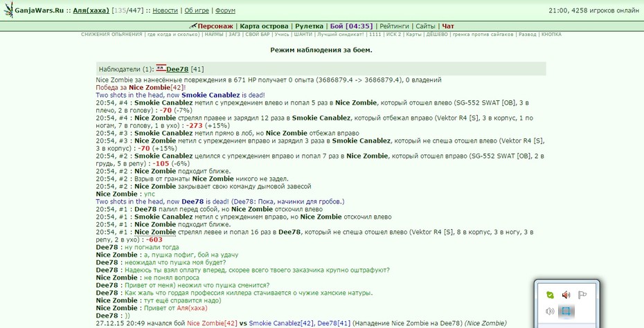The image size is (644, 328).
Task: Click 'неожидал что пушка моя будет?' message
Action: 175,262
